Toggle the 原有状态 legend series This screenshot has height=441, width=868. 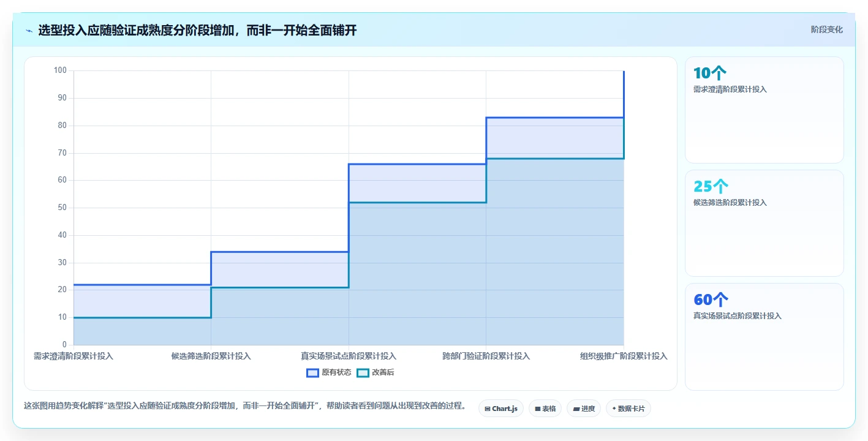coord(329,372)
